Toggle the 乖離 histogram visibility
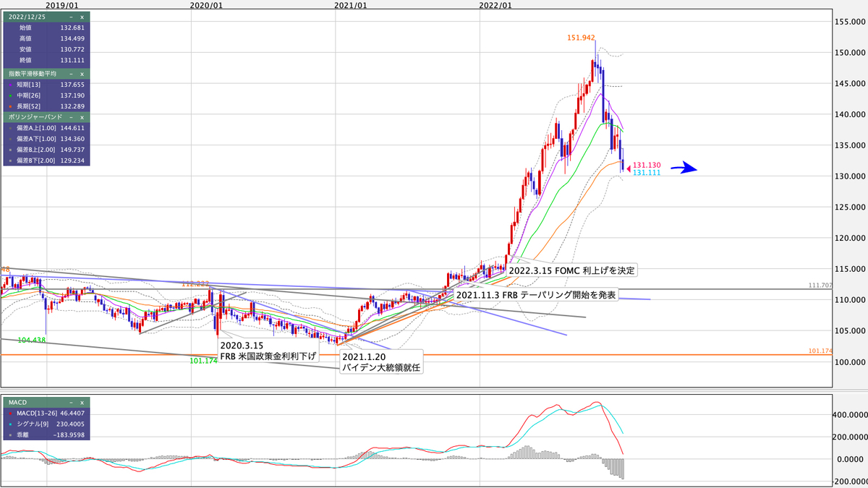Image resolution: width=868 pixels, height=488 pixels. pos(10,435)
